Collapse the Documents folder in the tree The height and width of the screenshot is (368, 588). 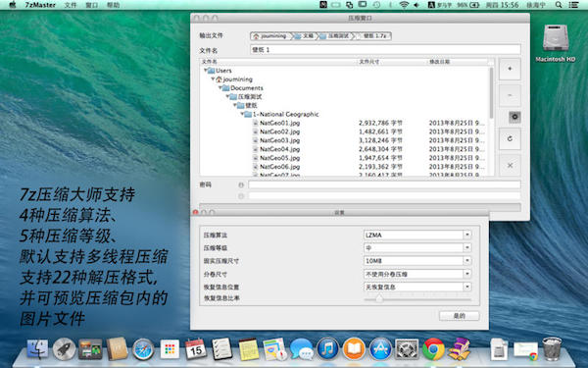tap(220, 88)
